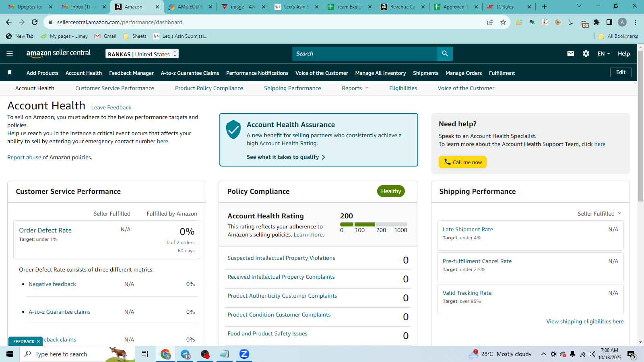
Task: Close the FEEDBACK widget
Action: (x=38, y=341)
